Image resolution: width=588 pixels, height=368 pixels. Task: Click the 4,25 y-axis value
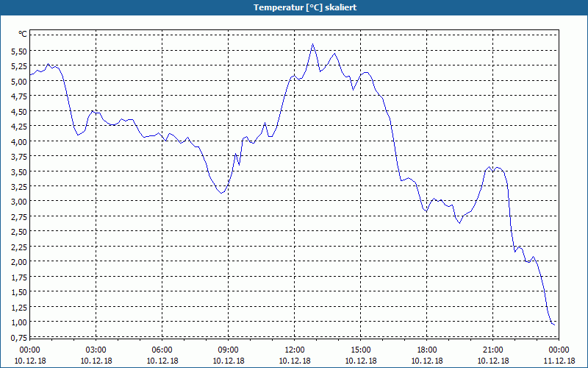[19, 127]
